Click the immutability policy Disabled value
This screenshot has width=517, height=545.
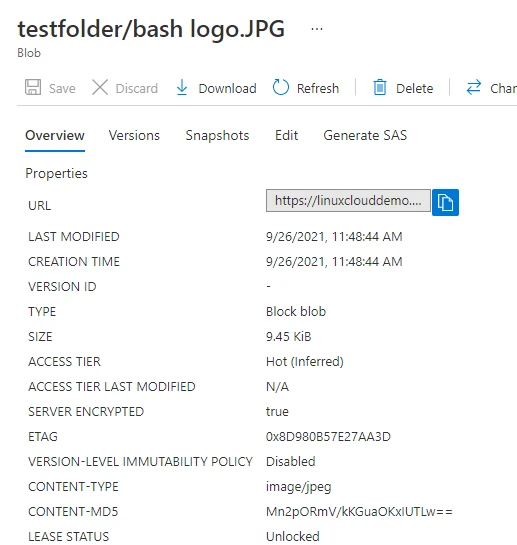coord(291,462)
